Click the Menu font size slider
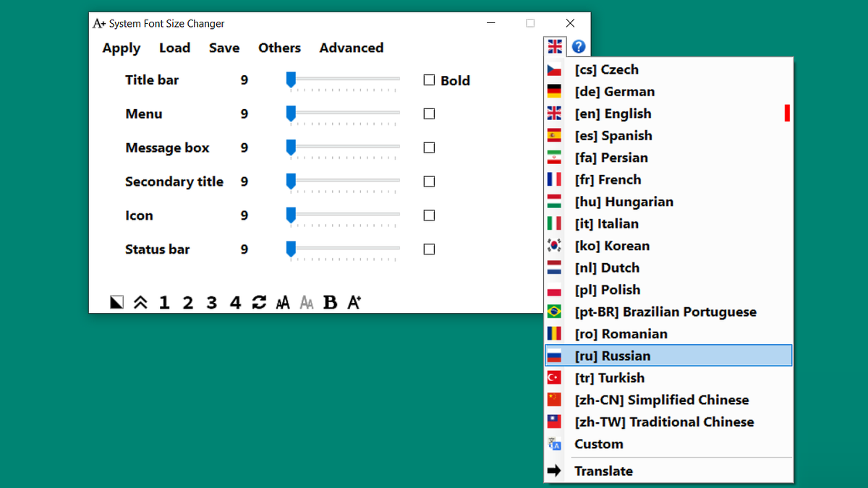 [343, 114]
